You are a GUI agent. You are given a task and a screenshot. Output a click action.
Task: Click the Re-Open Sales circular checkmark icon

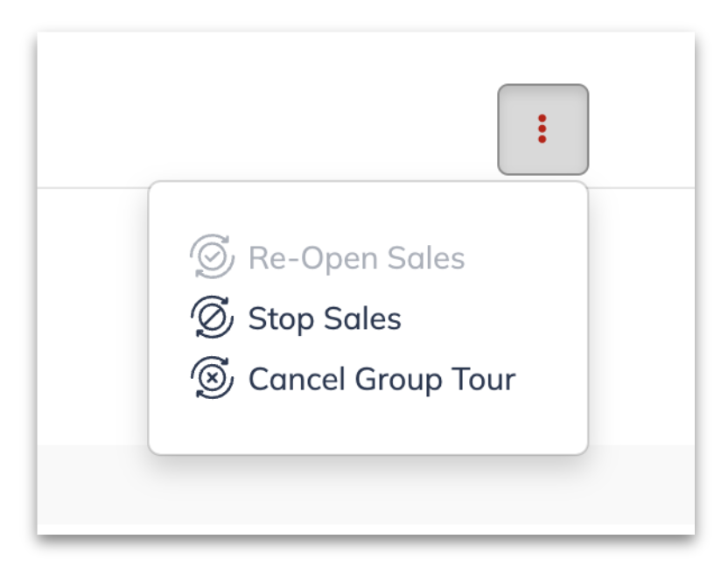click(212, 256)
